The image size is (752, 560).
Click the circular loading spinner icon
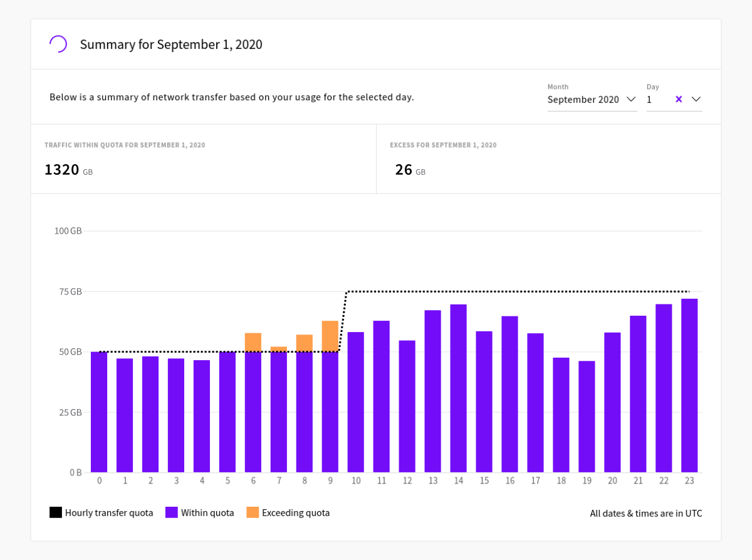click(x=58, y=44)
